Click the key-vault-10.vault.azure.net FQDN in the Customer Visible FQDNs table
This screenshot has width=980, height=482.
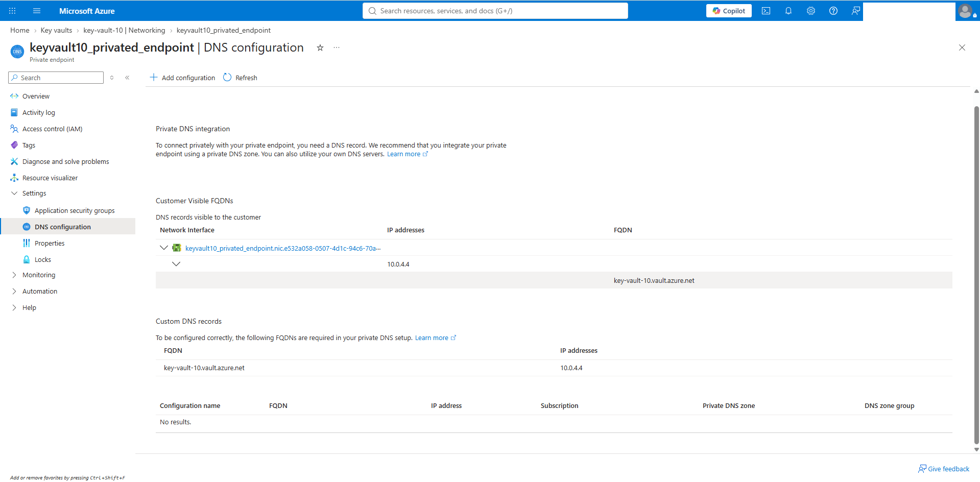654,280
